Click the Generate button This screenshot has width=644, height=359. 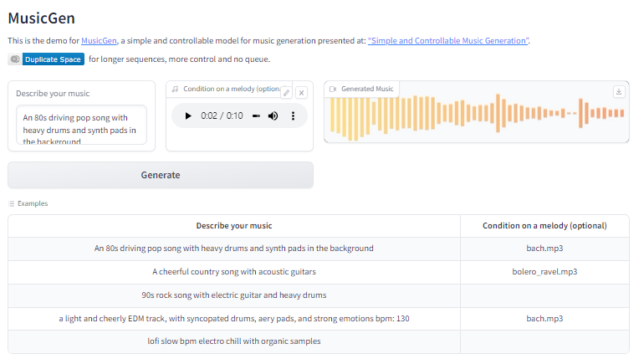coord(161,175)
